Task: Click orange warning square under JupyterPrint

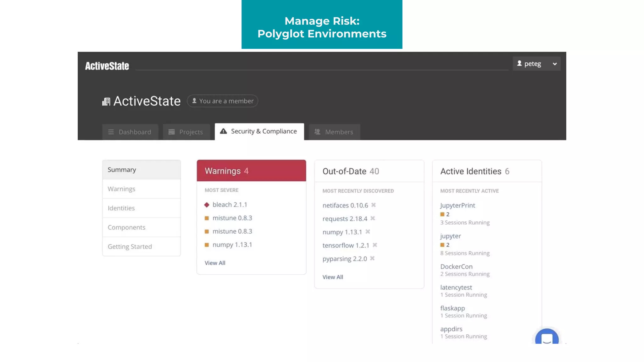Action: coord(442,214)
